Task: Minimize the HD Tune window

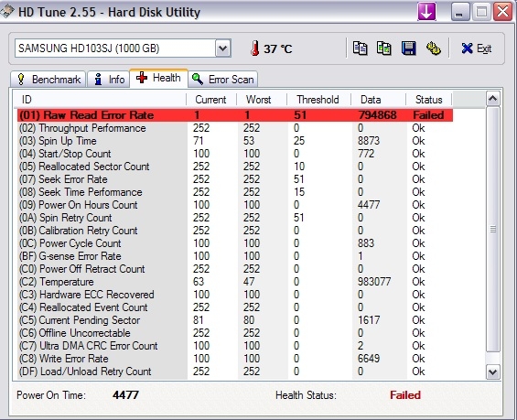Action: (459, 12)
